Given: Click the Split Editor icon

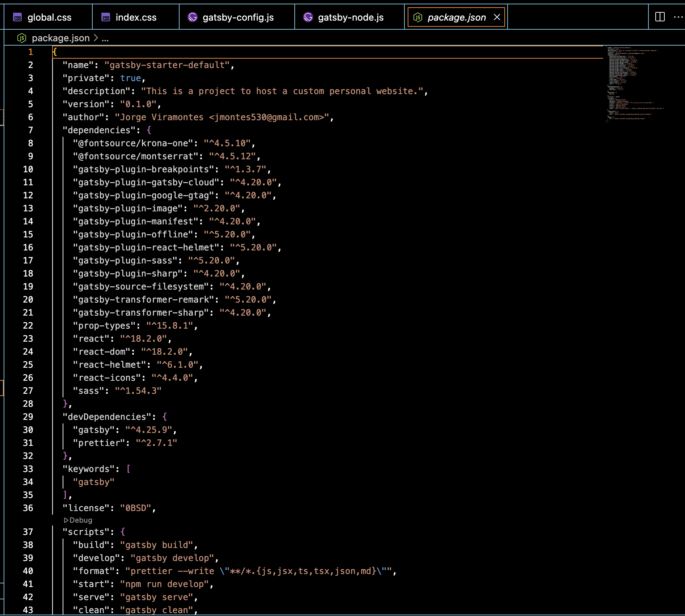Looking at the screenshot, I should pyautogui.click(x=660, y=16).
